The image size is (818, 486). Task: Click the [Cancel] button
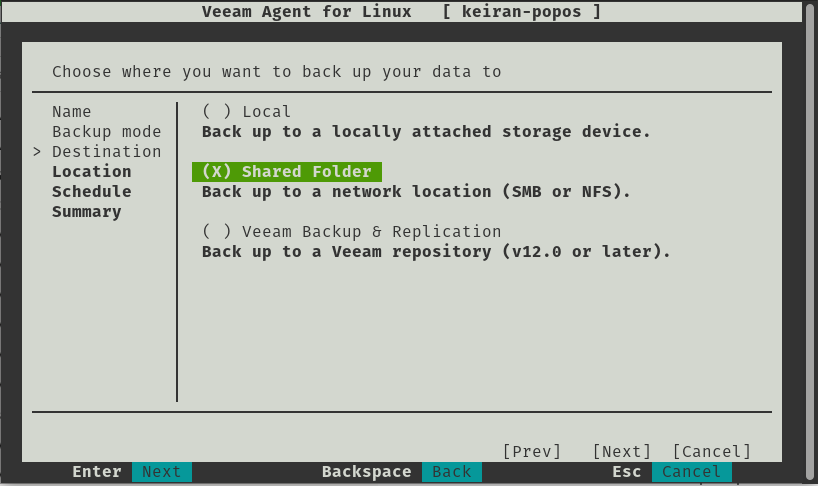coord(712,451)
